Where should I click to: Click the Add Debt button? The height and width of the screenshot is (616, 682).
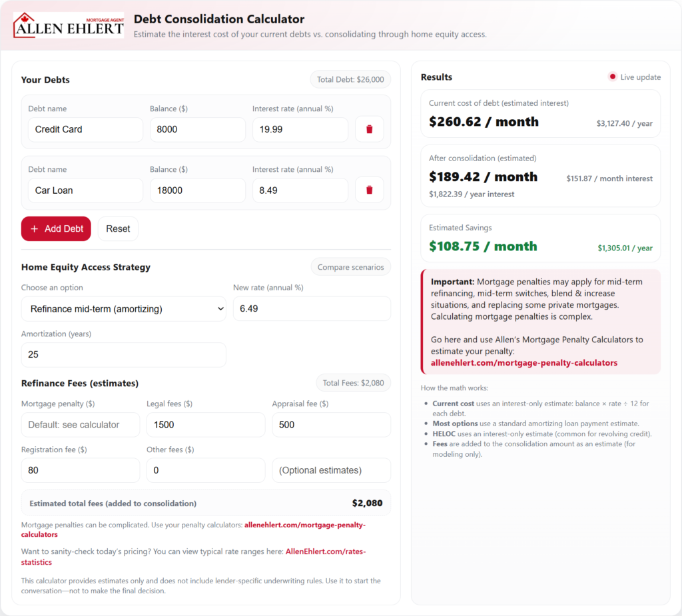point(56,228)
